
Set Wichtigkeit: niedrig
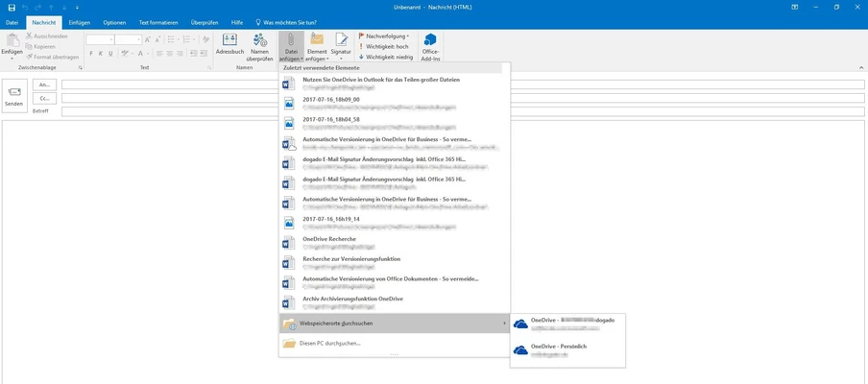(x=385, y=57)
